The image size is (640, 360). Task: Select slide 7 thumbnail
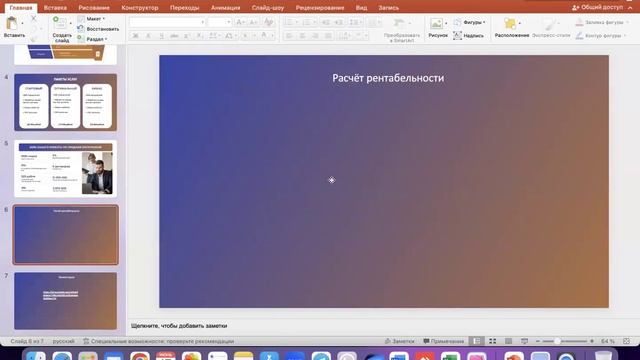pyautogui.click(x=65, y=301)
